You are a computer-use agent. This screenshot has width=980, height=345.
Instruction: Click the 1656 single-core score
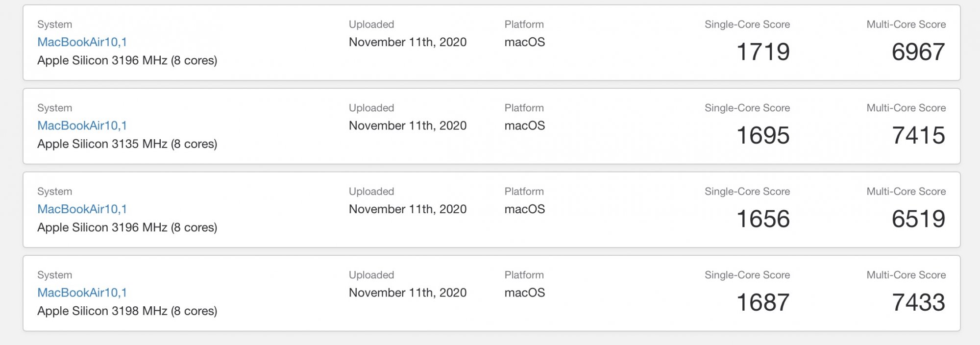[x=763, y=219]
